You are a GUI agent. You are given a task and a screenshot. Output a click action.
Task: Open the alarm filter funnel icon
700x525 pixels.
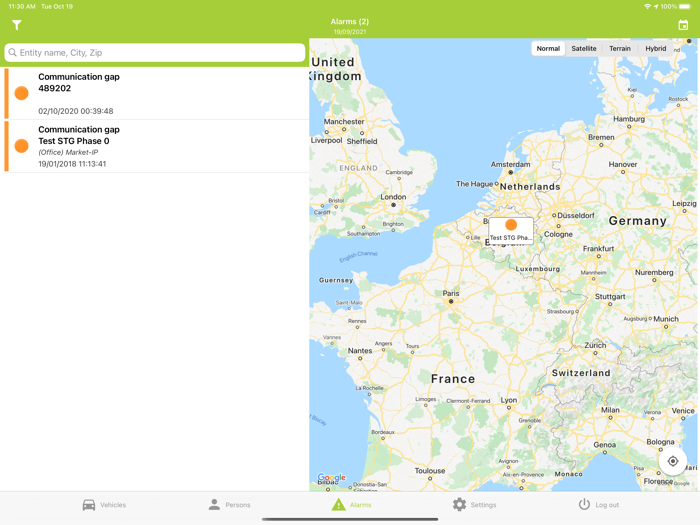(x=17, y=25)
